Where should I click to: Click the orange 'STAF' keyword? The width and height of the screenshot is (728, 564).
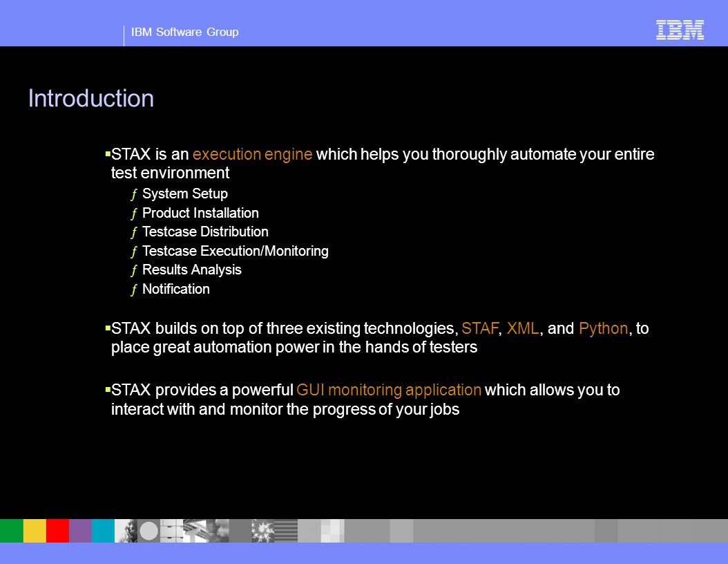tap(479, 328)
